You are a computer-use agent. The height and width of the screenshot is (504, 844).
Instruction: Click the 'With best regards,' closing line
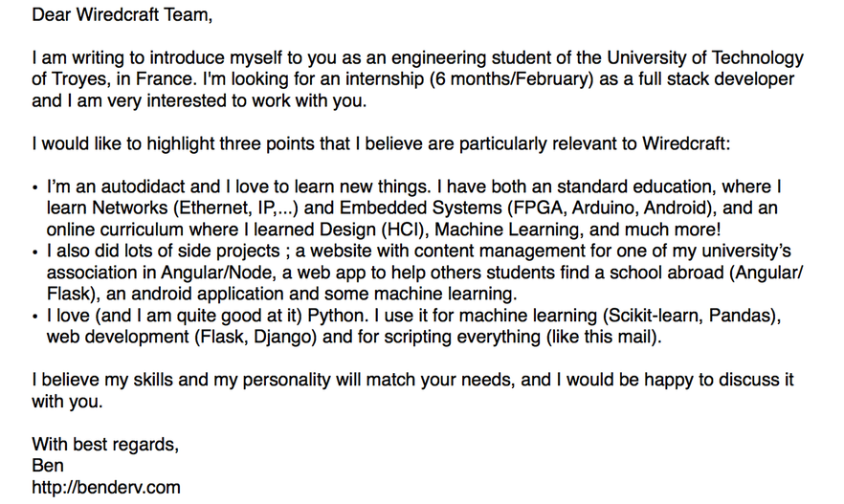pyautogui.click(x=105, y=445)
